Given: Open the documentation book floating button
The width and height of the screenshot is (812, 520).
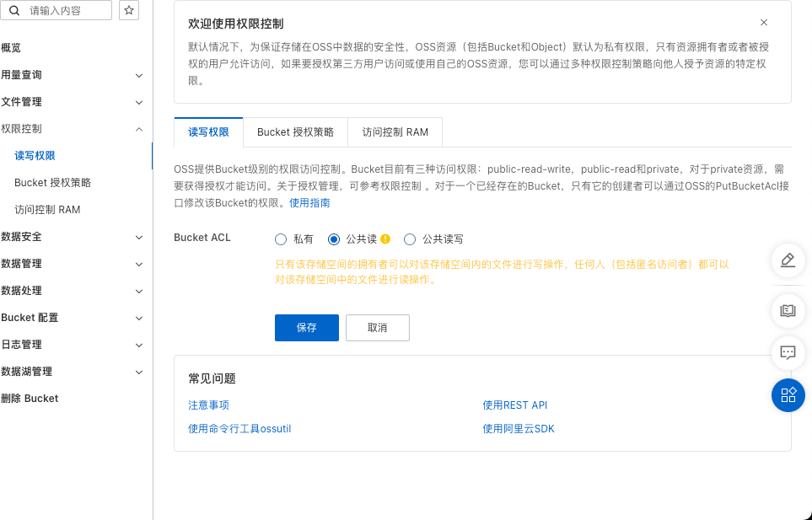Looking at the screenshot, I should [x=788, y=310].
